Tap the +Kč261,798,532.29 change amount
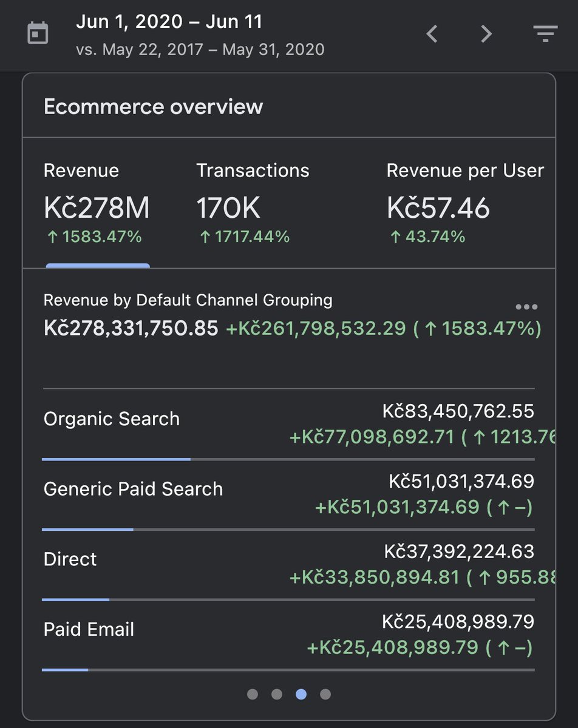The image size is (578, 728). 316,328
